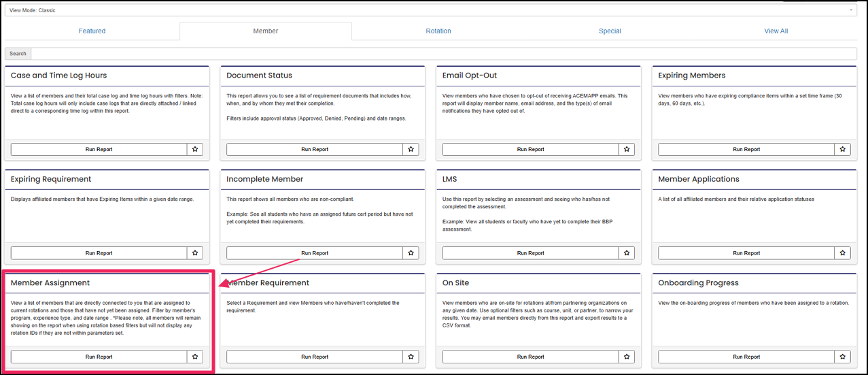This screenshot has width=868, height=375.
Task: Click the Member Requirement card heading
Action: click(x=268, y=283)
